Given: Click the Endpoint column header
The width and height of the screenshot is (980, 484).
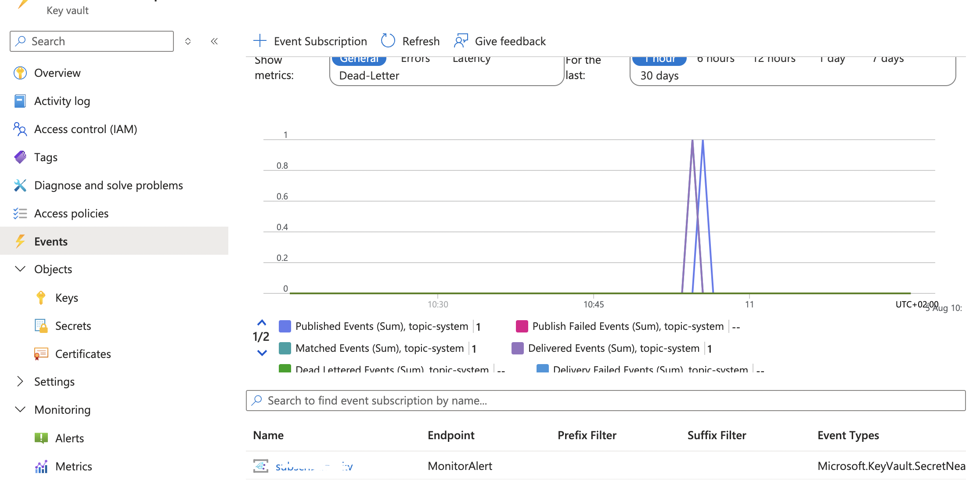Looking at the screenshot, I should 451,435.
